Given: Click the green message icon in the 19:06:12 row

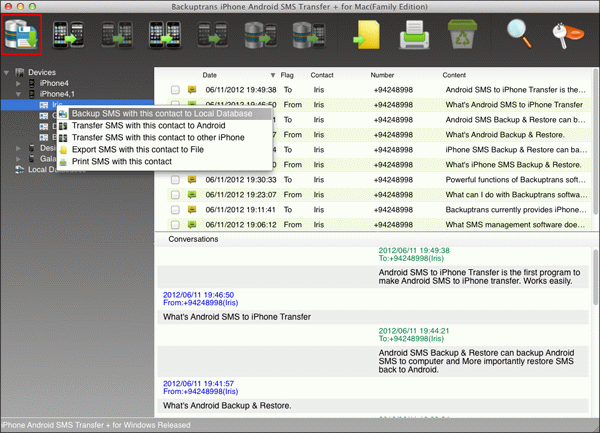Looking at the screenshot, I should click(x=192, y=225).
